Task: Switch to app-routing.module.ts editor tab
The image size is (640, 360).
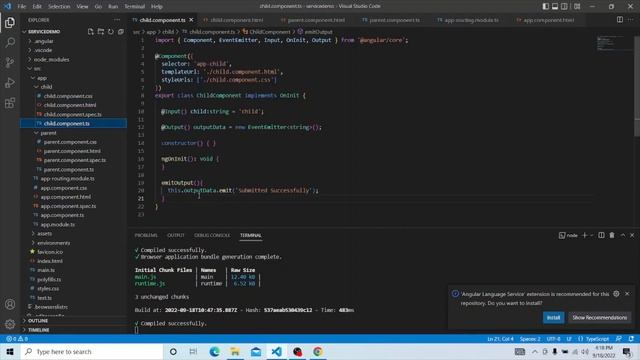Action: [471, 20]
